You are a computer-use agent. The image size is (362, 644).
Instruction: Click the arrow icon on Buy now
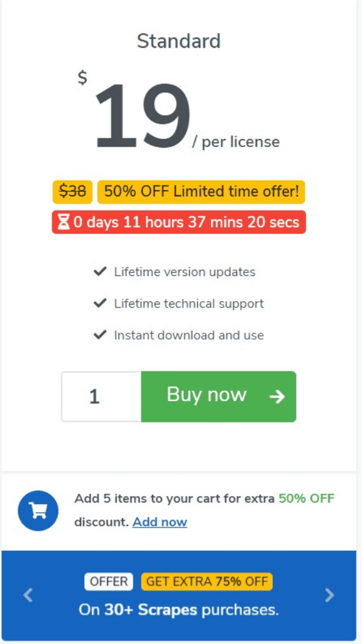[x=277, y=396]
